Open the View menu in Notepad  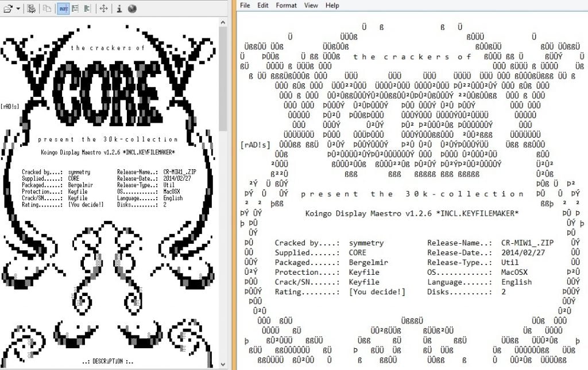pos(311,5)
